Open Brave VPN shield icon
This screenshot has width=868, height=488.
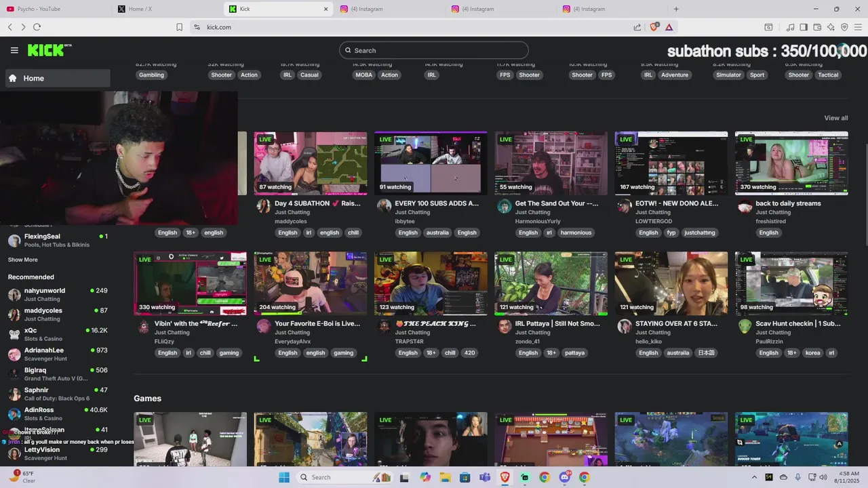[x=844, y=27]
